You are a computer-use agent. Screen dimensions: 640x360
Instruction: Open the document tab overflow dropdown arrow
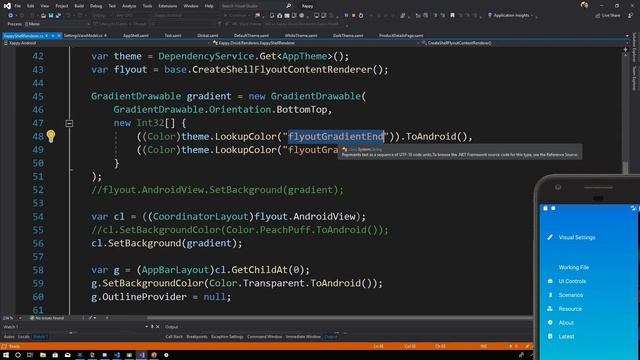(x=627, y=36)
